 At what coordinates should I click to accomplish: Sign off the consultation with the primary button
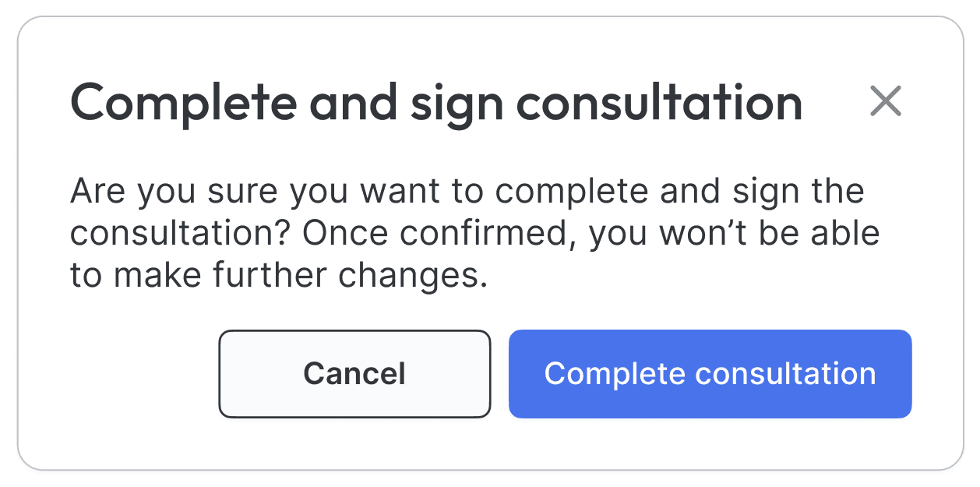(710, 374)
